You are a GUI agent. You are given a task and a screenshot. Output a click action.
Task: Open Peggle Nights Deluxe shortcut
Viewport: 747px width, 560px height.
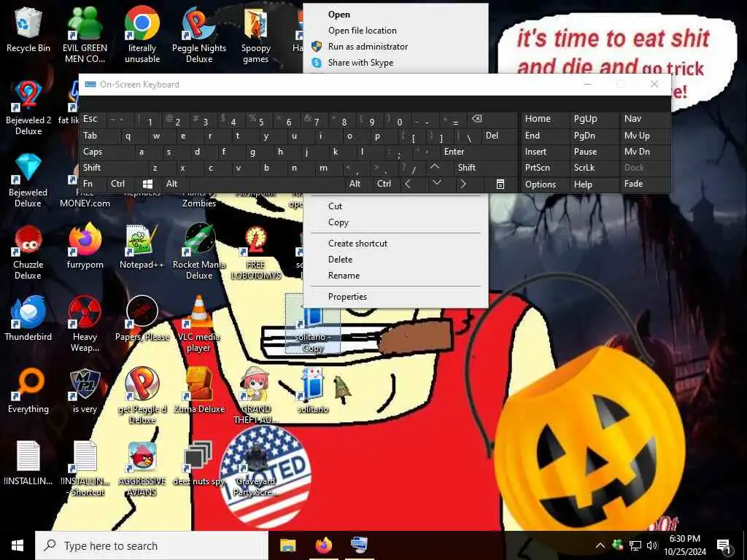point(199,34)
